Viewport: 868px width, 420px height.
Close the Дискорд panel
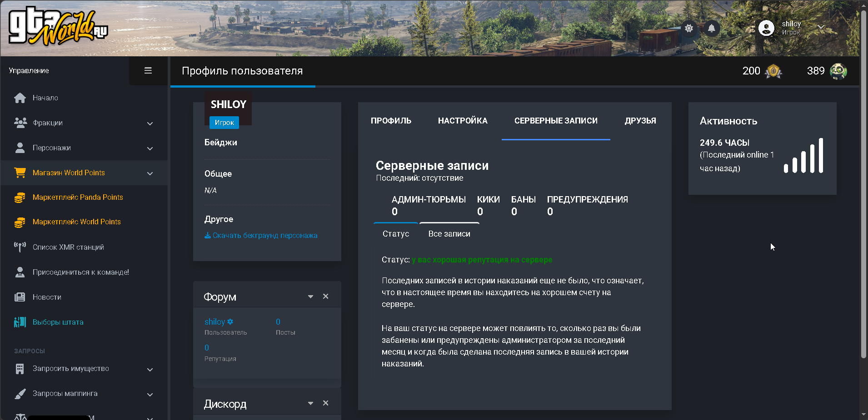pyautogui.click(x=325, y=403)
